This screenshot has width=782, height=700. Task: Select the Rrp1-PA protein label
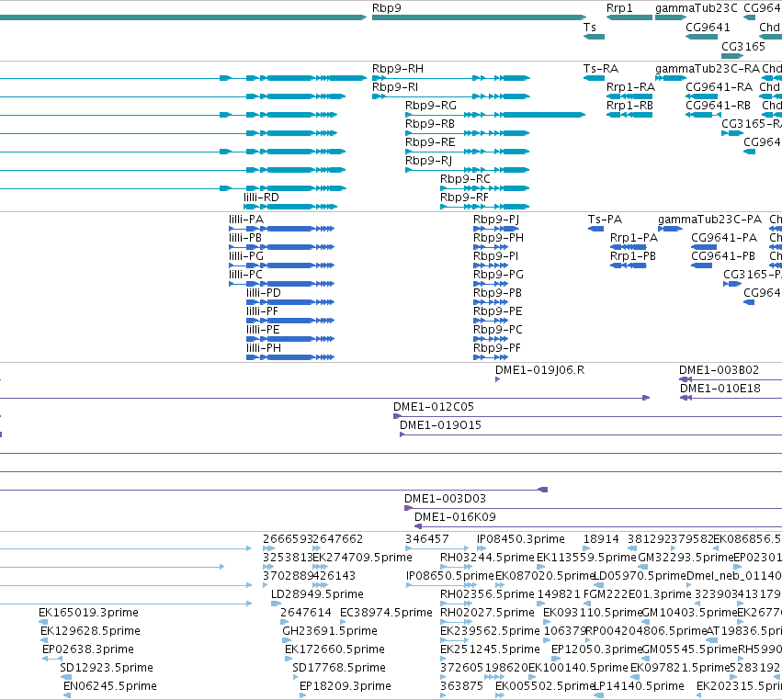coord(634,238)
